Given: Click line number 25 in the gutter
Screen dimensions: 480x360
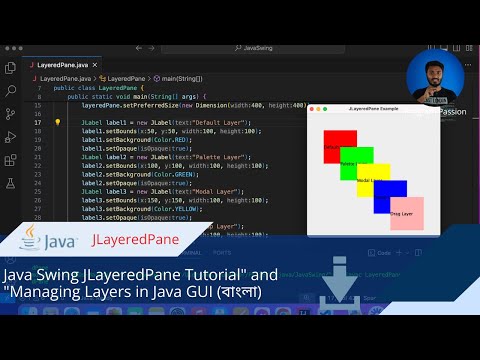Looking at the screenshot, I should click(38, 192).
